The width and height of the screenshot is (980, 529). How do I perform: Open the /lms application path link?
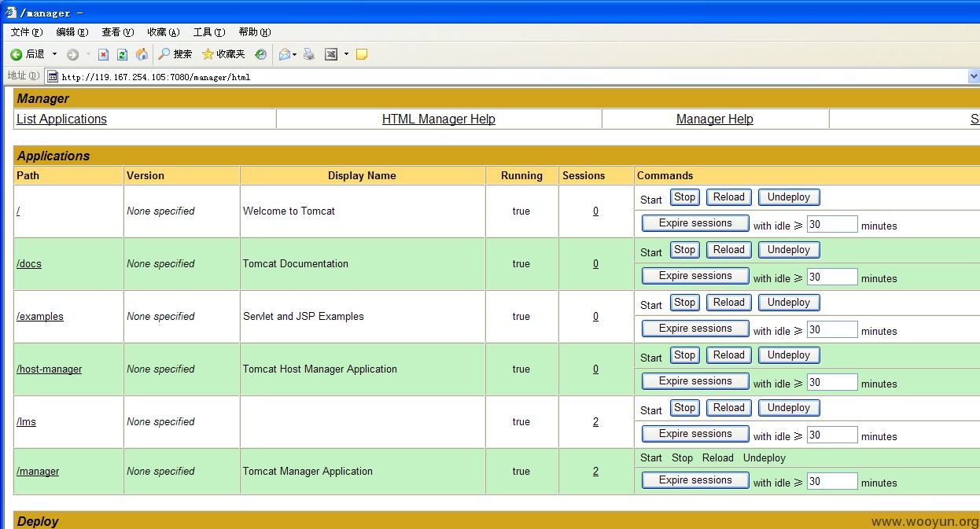click(x=26, y=421)
